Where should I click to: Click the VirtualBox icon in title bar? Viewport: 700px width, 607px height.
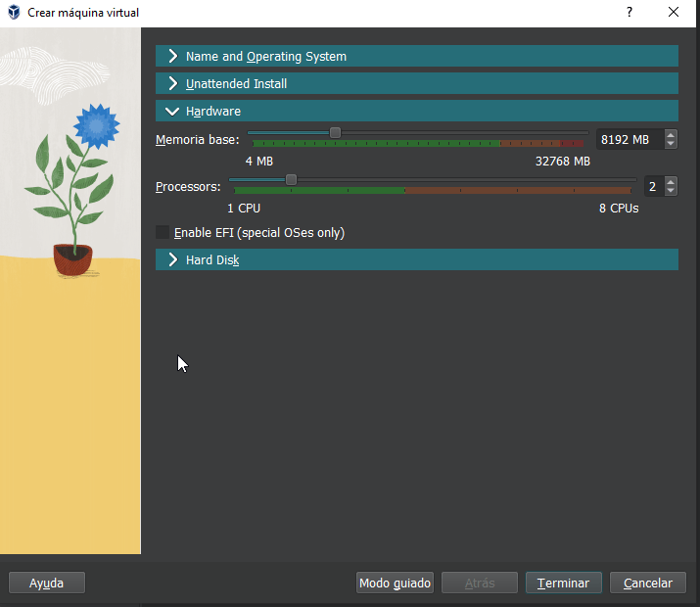tap(13, 12)
